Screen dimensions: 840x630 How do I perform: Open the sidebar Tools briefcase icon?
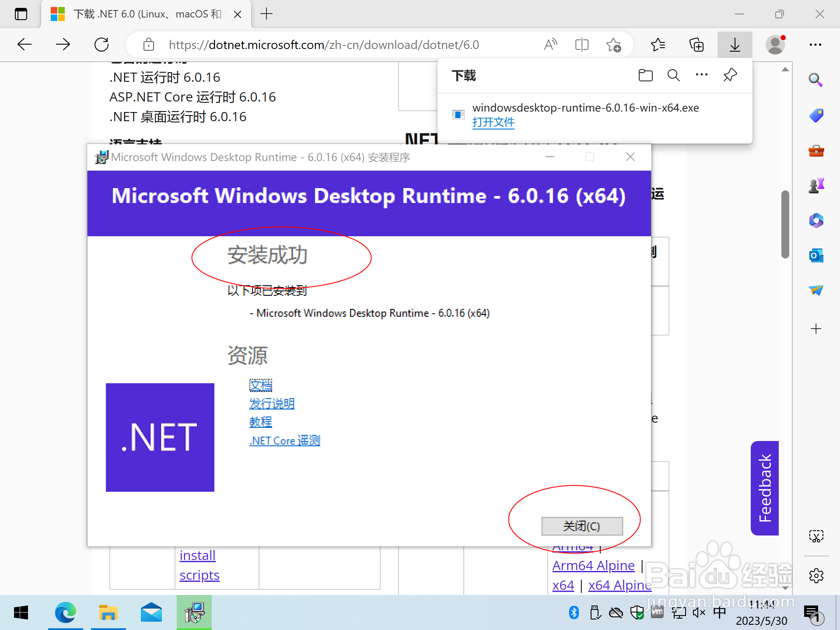point(815,151)
